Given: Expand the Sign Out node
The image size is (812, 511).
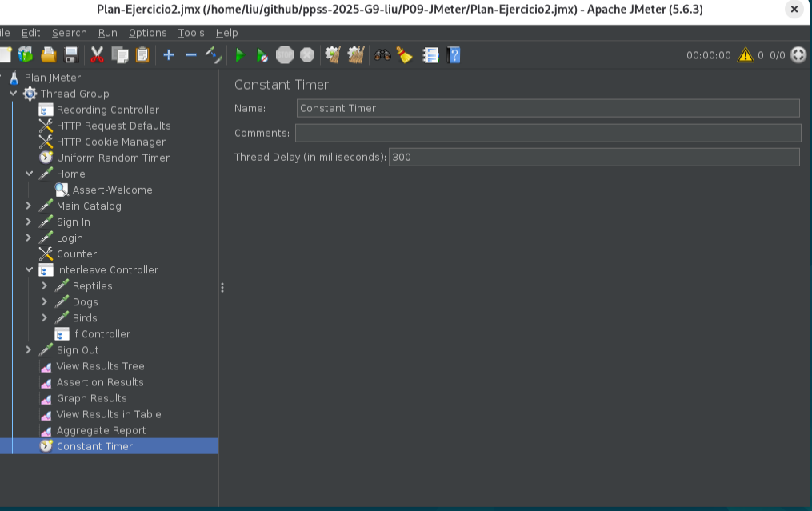Looking at the screenshot, I should coord(29,350).
